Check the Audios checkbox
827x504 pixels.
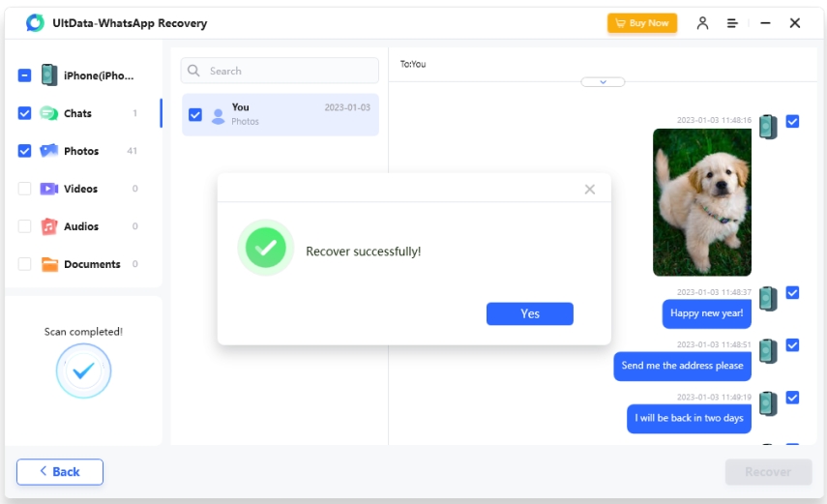point(24,226)
